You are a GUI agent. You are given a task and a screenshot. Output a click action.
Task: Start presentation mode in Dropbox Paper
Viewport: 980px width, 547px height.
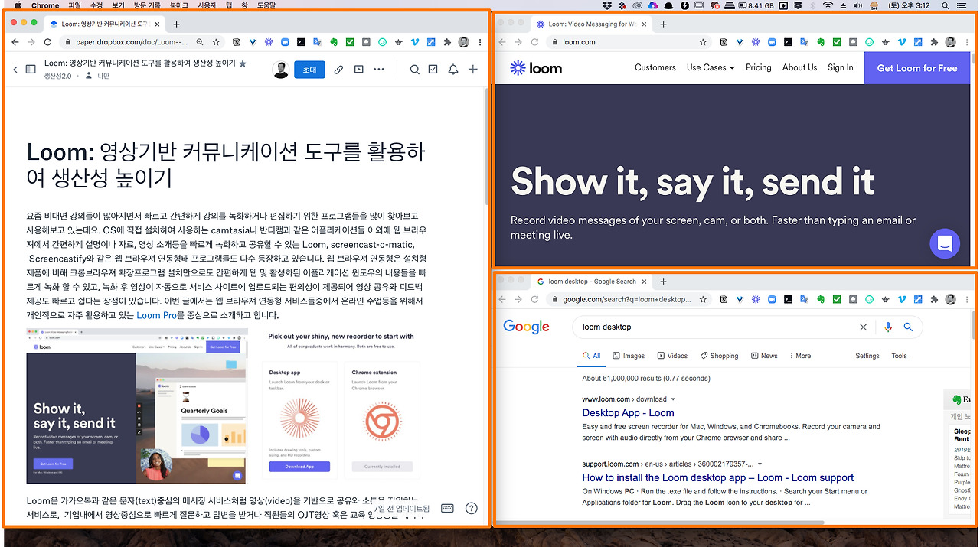tap(358, 70)
